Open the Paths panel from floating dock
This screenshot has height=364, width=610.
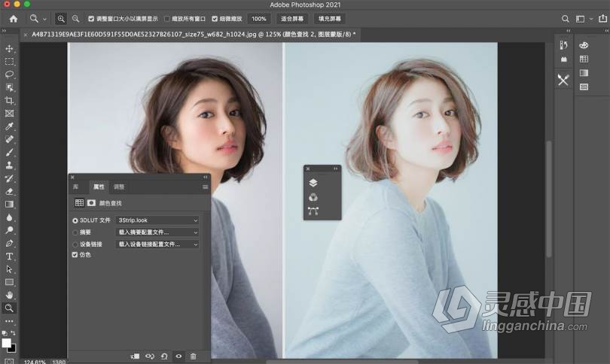click(313, 211)
